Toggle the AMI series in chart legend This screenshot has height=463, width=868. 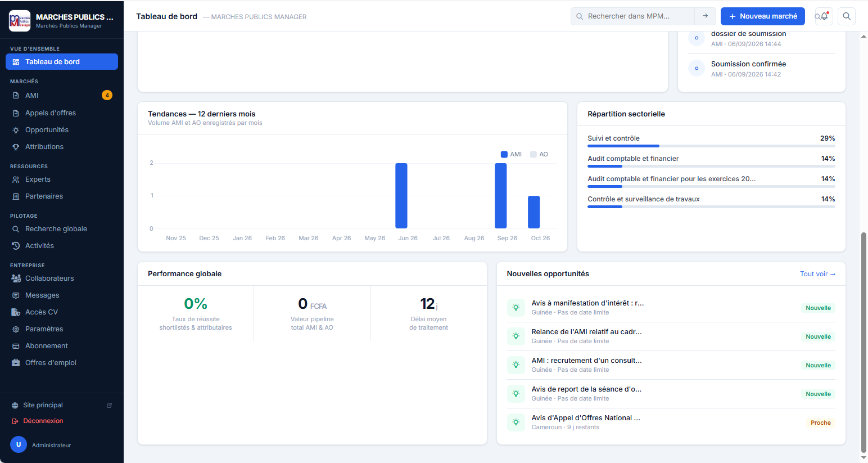[511, 154]
